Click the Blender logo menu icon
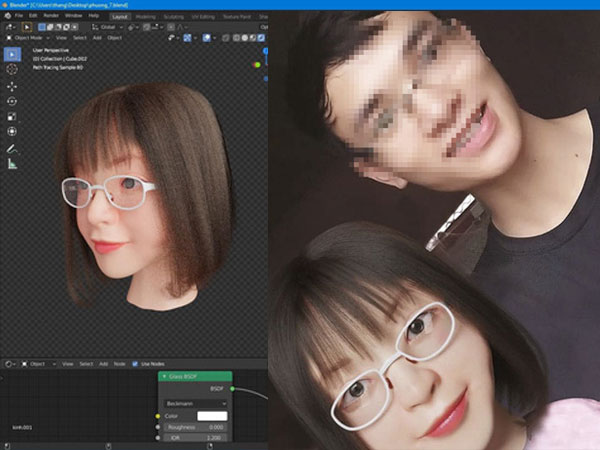Image resolution: width=600 pixels, height=450 pixels. point(8,16)
